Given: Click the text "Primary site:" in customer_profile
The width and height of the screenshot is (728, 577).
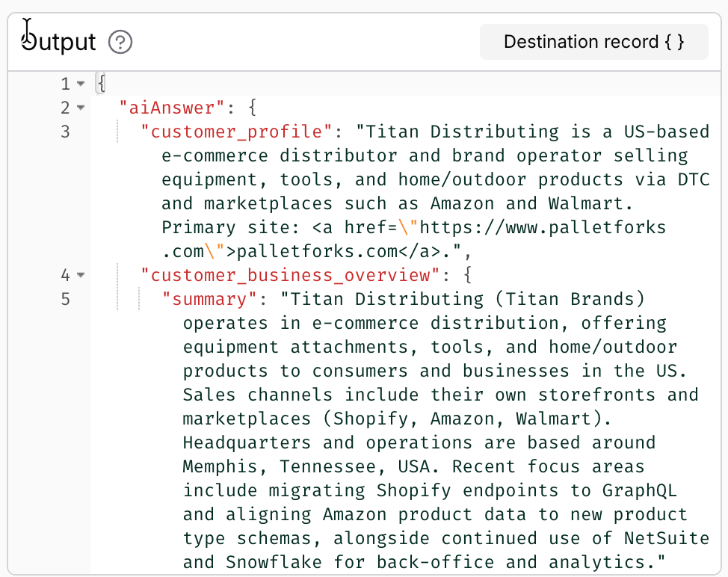Looking at the screenshot, I should click(x=231, y=227).
